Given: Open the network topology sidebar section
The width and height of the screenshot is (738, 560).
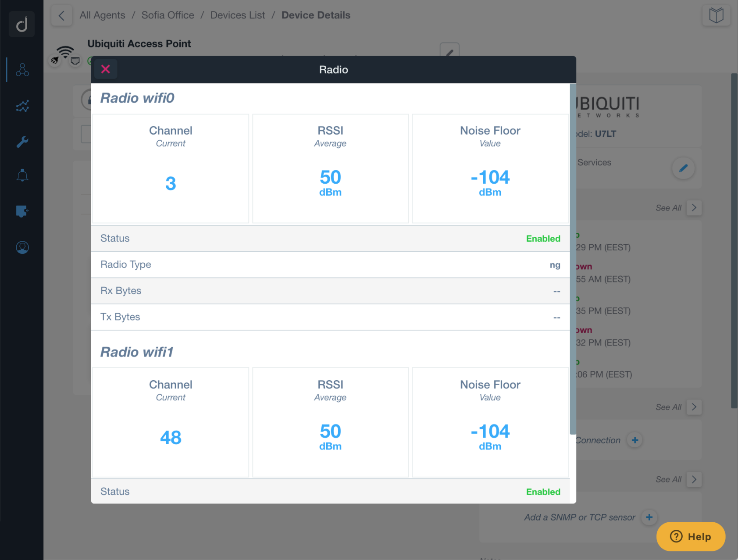Looking at the screenshot, I should click(x=22, y=69).
